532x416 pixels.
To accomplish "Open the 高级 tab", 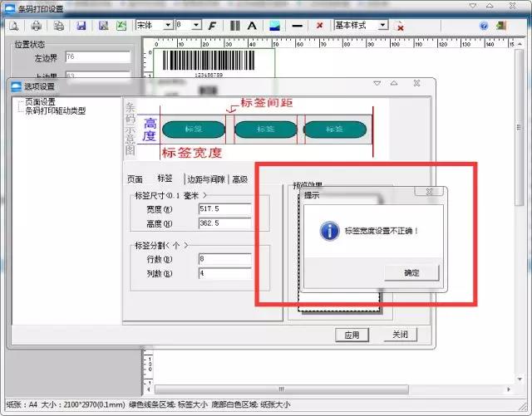I will (239, 179).
